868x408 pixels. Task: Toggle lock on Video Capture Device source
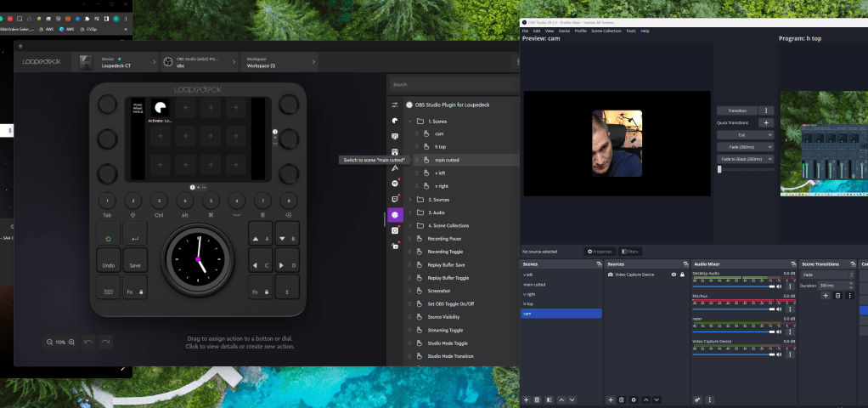click(x=682, y=275)
